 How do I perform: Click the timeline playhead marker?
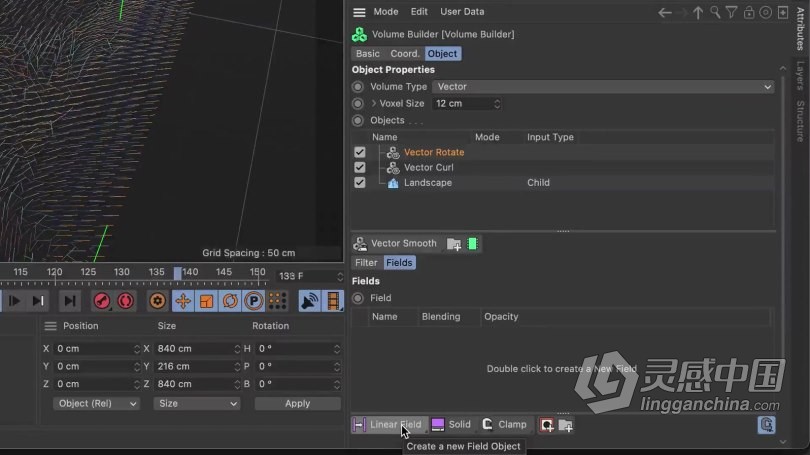(x=177, y=273)
